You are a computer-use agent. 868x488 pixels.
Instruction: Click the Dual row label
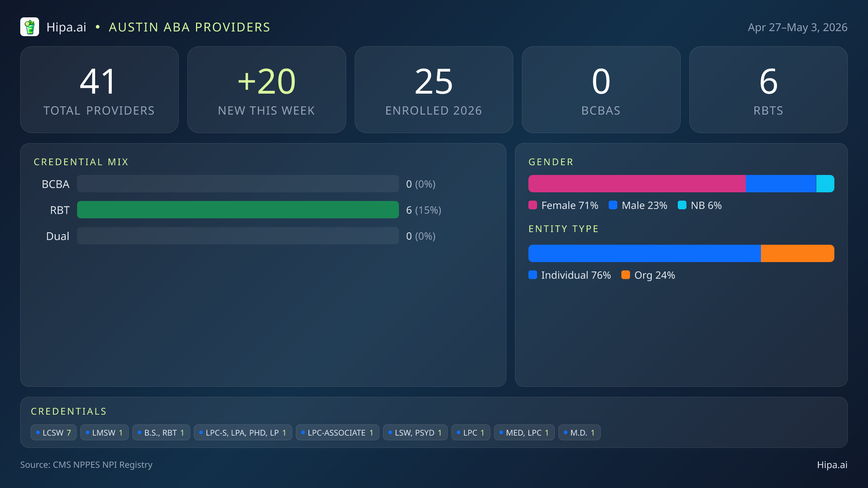(58, 236)
